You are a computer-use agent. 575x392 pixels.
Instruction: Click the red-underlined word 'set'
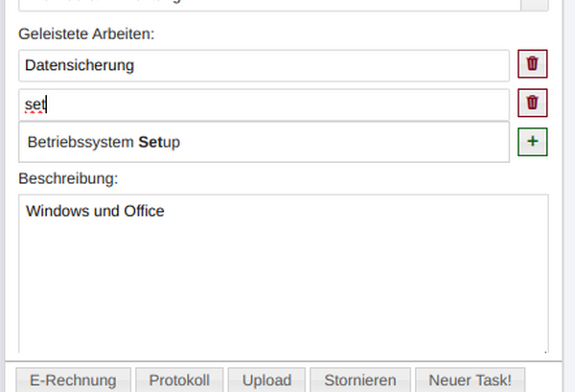pos(35,104)
